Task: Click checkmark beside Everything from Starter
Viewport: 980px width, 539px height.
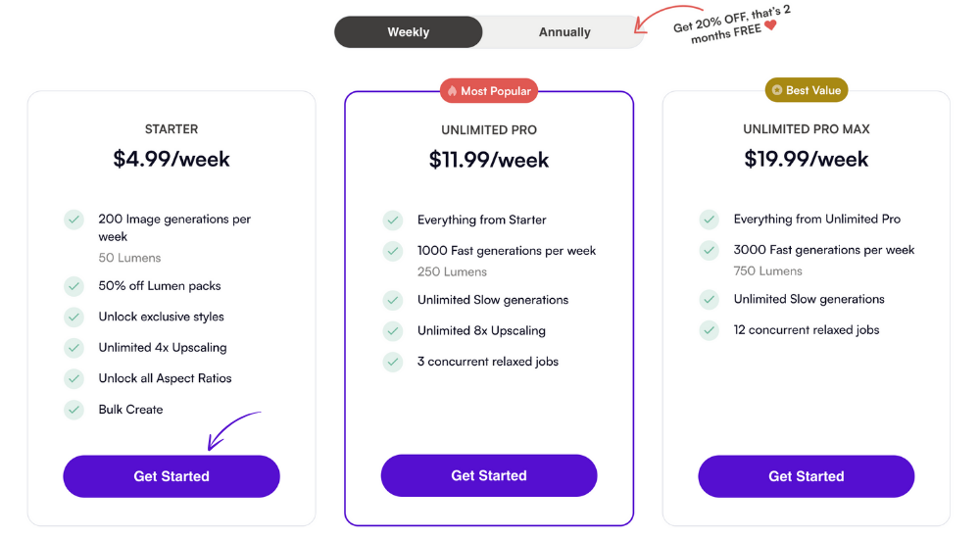Action: coord(393,220)
